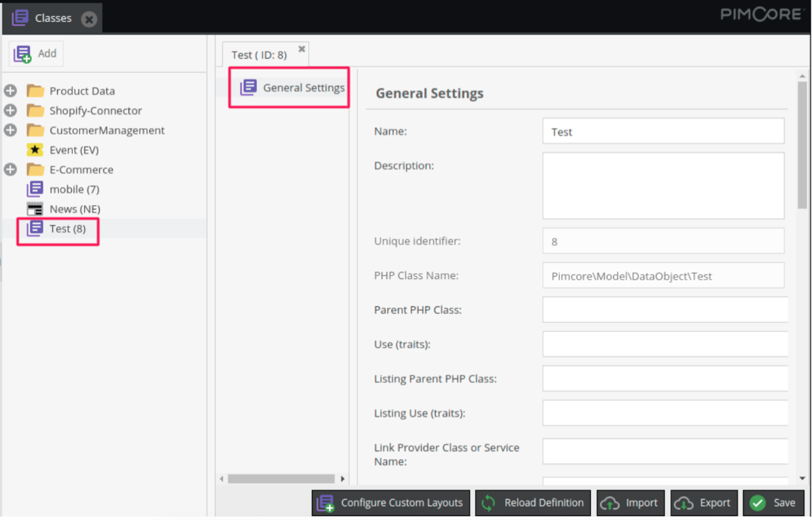Screen dimensions: 812x520
Task: Click the Test (8) class icon
Action: [35, 229]
